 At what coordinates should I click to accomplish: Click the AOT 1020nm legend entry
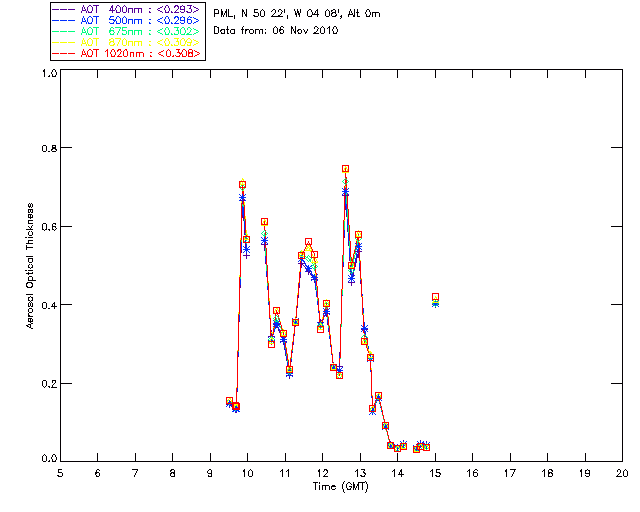[x=127, y=53]
